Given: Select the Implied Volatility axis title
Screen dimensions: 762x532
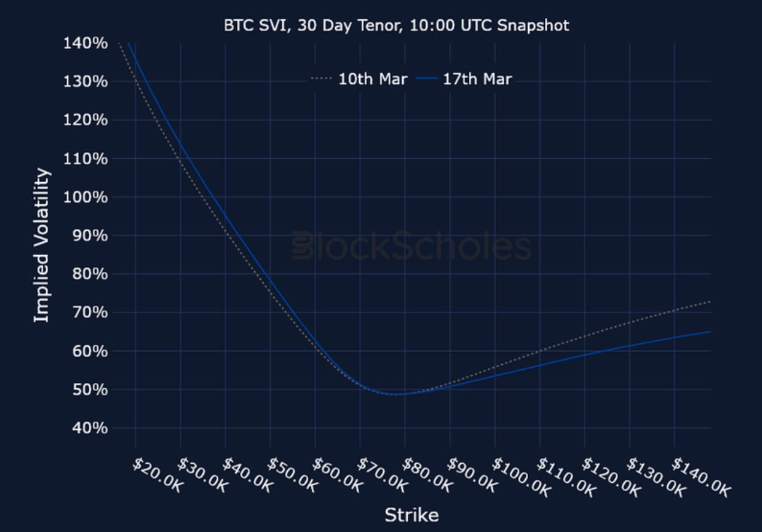Looking at the screenshot, I should tap(41, 246).
